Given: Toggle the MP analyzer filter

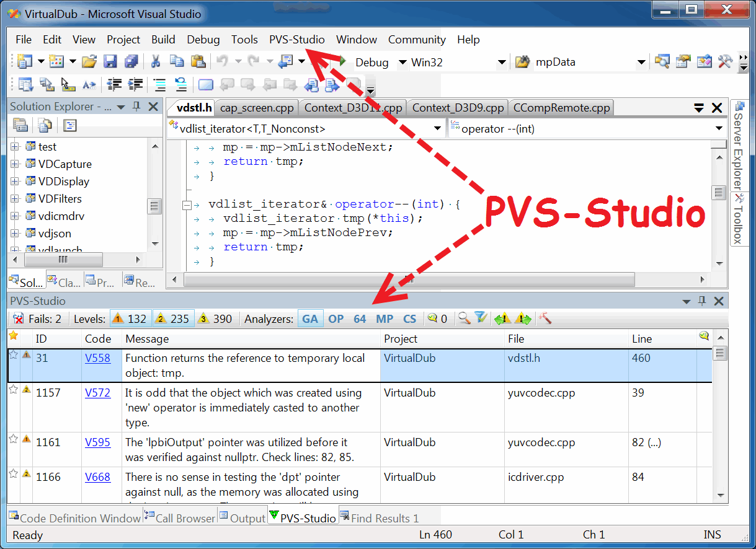Looking at the screenshot, I should pos(385,319).
